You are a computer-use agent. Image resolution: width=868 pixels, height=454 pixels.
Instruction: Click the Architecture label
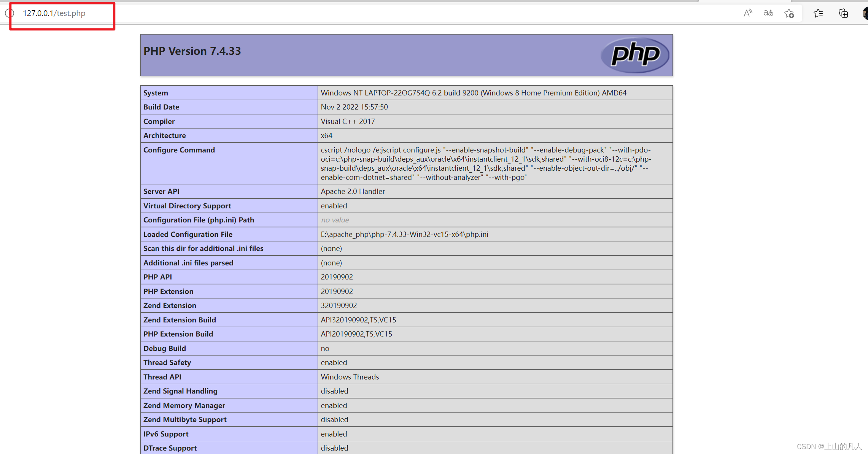pos(165,135)
